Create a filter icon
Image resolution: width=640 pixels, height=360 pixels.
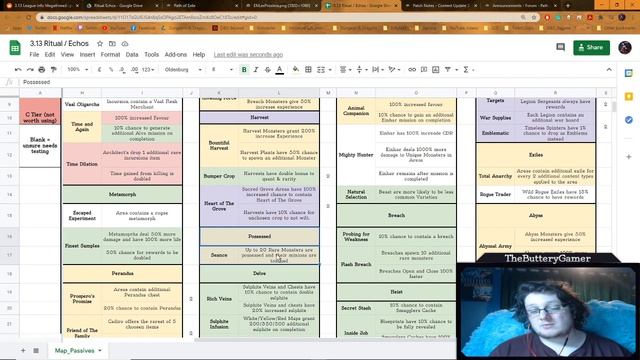(448, 70)
